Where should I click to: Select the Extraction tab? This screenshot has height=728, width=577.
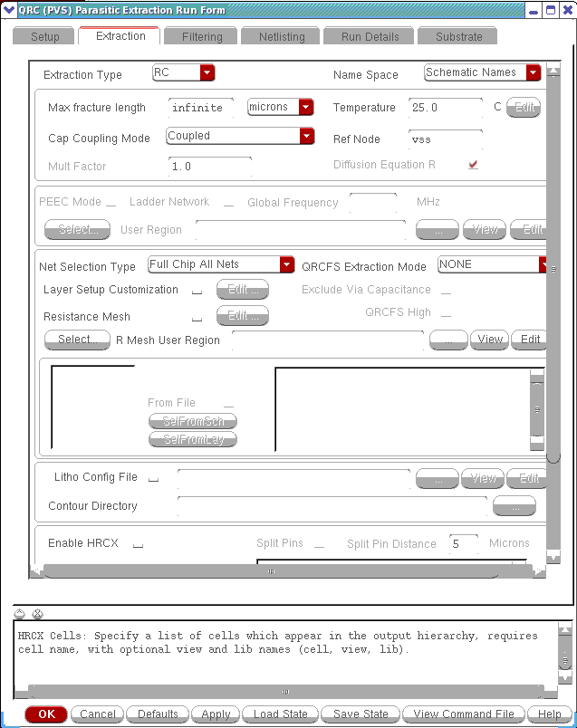[120, 35]
